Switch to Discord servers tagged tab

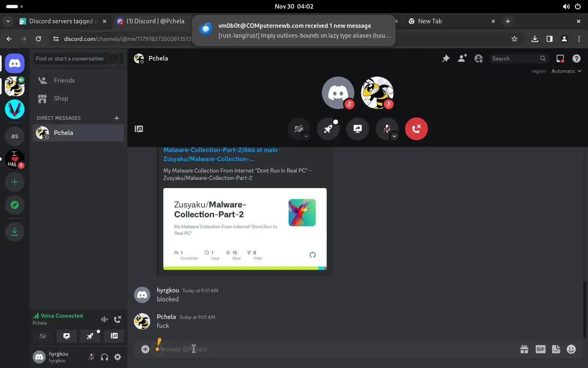tap(62, 21)
